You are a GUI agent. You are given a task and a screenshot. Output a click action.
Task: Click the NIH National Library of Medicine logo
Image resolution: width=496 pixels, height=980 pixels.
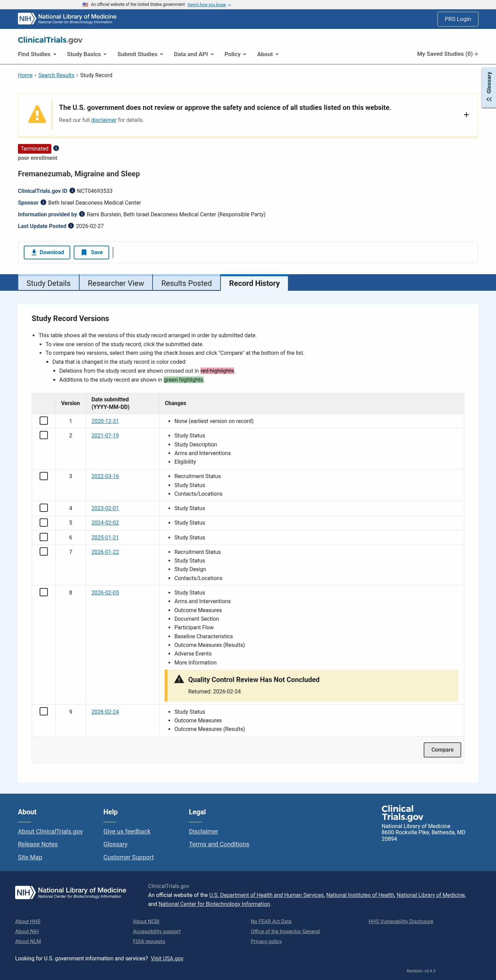67,19
